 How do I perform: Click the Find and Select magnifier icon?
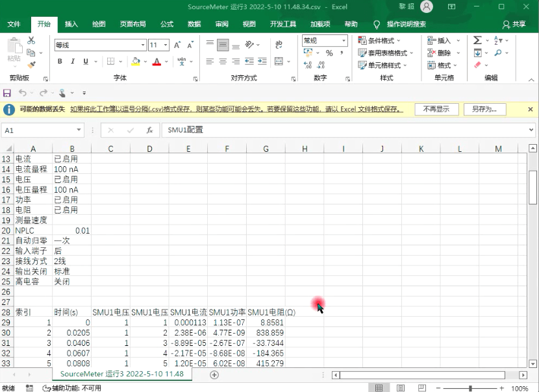pos(498,53)
